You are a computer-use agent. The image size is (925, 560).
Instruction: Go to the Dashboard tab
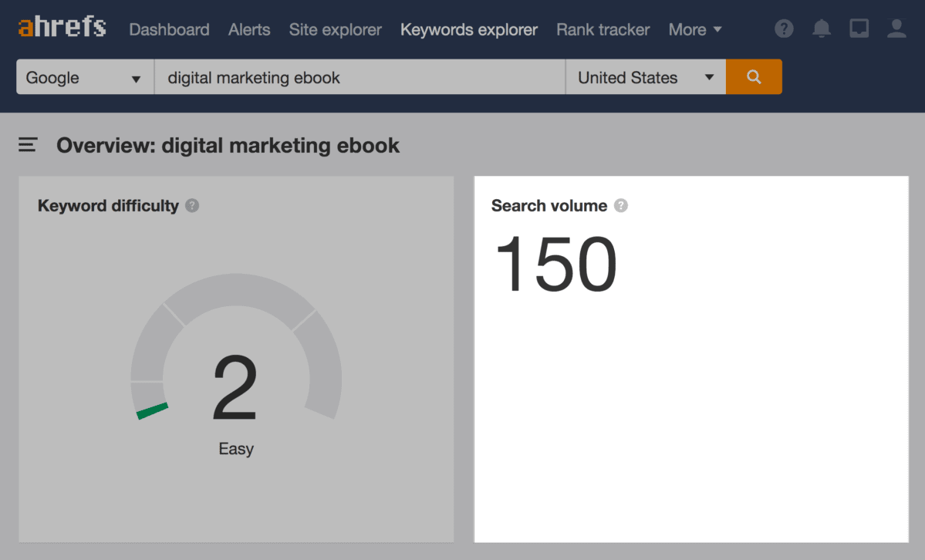tap(169, 29)
